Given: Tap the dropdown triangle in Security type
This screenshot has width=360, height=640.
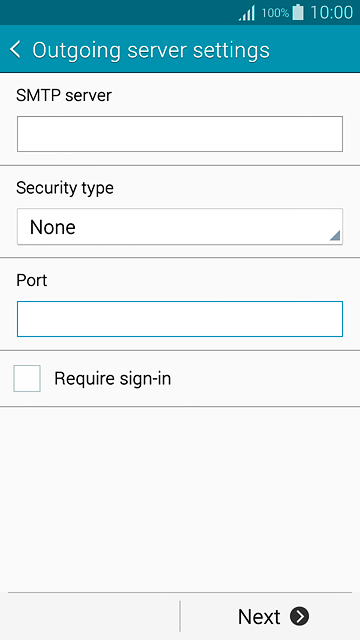Looking at the screenshot, I should (x=335, y=236).
